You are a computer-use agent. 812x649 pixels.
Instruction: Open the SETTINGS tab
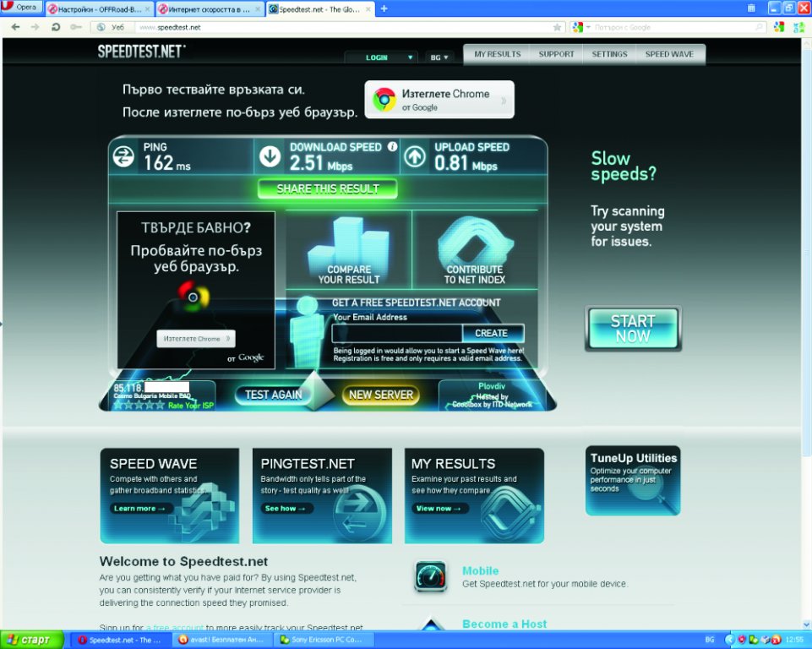tap(609, 54)
